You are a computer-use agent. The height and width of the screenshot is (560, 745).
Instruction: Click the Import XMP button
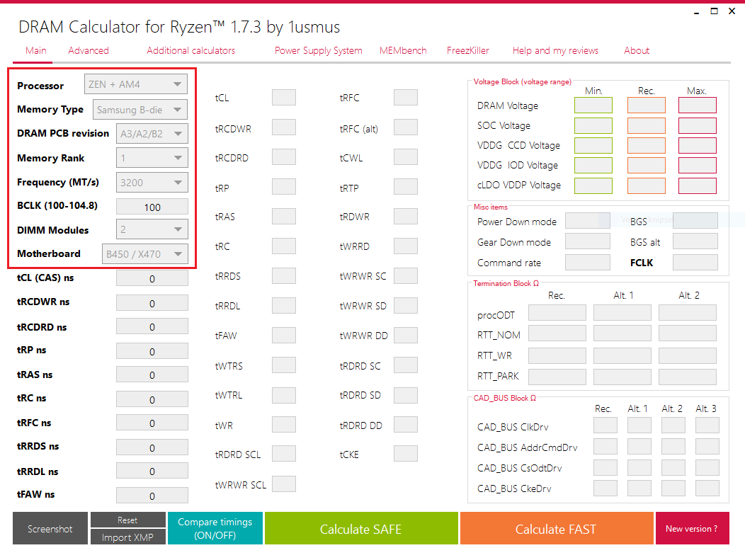coord(127,537)
